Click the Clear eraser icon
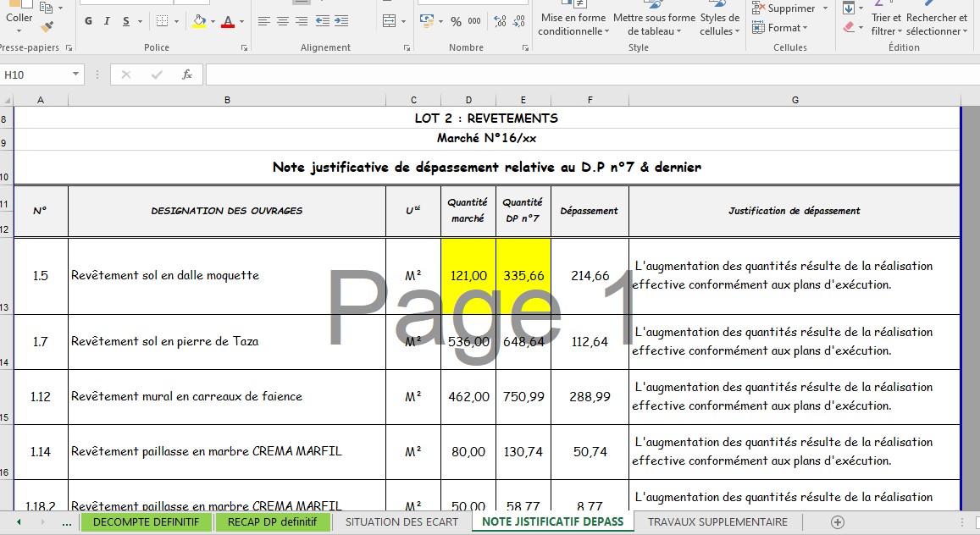Viewport: 980px width, 535px height. coord(850,27)
